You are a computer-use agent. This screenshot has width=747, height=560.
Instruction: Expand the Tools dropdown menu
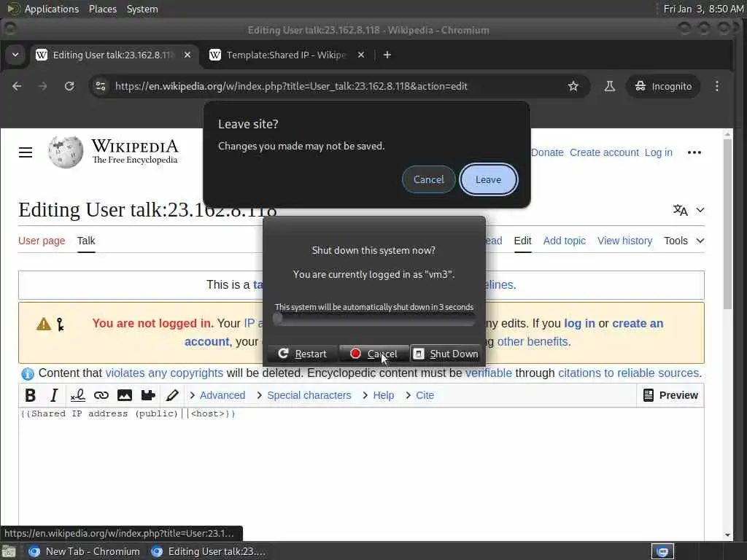684,241
